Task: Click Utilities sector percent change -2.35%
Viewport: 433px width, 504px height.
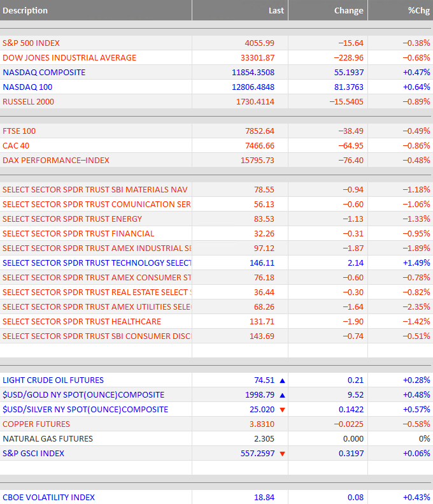Action: pos(416,307)
